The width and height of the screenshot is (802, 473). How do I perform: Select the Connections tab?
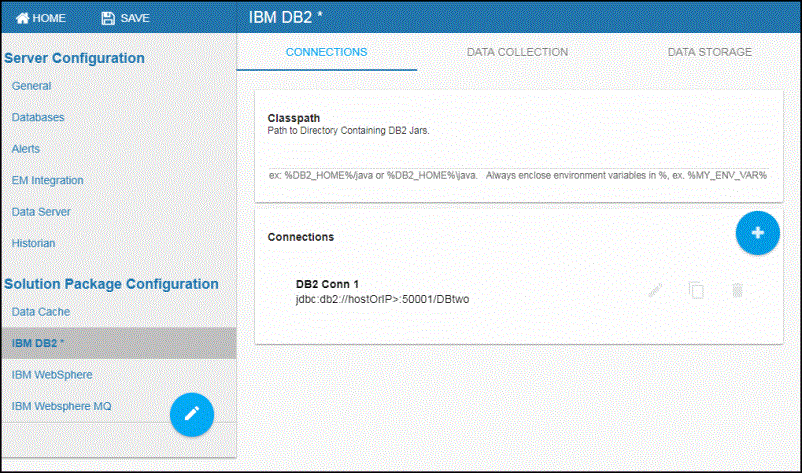click(326, 52)
